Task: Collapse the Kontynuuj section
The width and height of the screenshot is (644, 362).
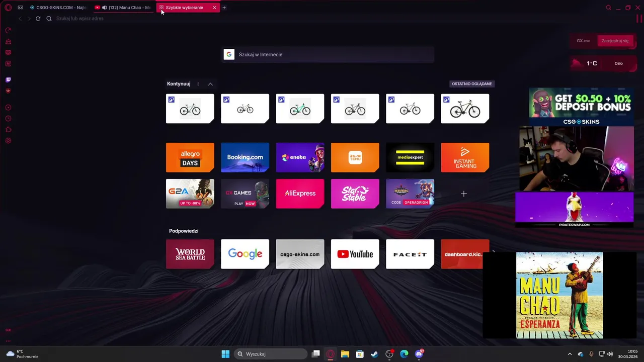Action: [x=210, y=84]
